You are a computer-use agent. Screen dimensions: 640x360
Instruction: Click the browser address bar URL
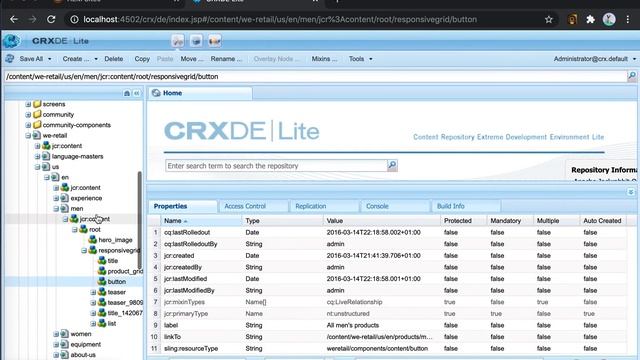point(280,19)
